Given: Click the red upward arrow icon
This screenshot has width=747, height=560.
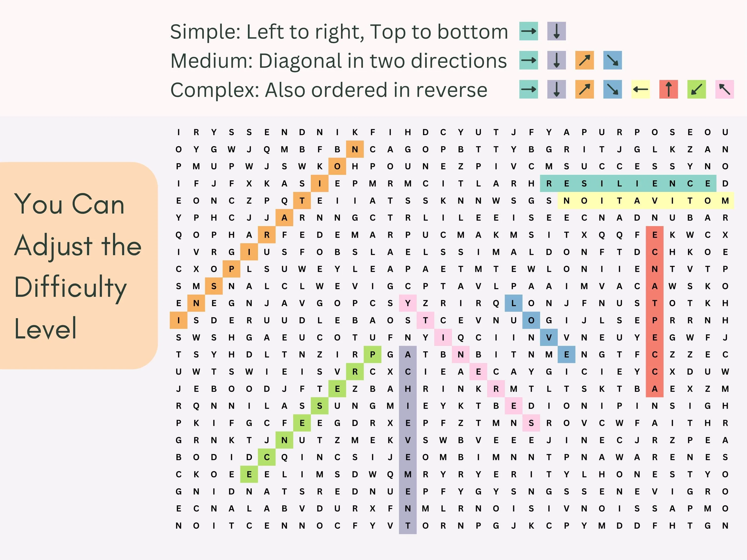Looking at the screenshot, I should (x=668, y=89).
